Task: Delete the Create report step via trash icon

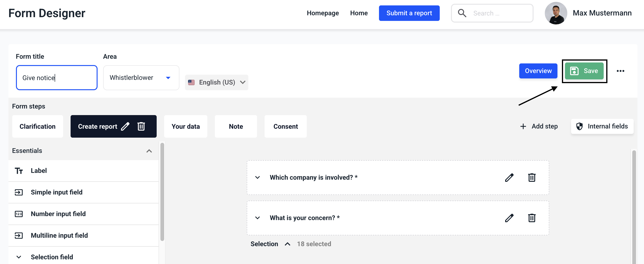Action: pos(141,127)
